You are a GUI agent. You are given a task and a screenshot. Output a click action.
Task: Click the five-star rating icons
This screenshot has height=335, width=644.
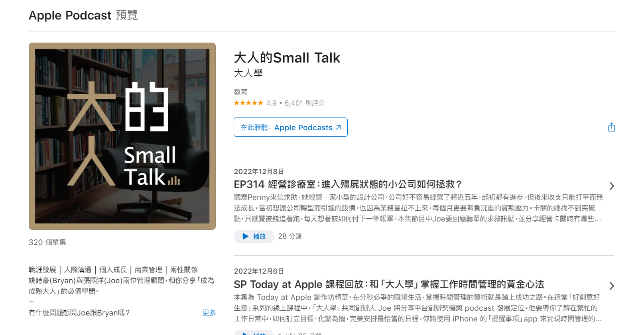point(248,103)
